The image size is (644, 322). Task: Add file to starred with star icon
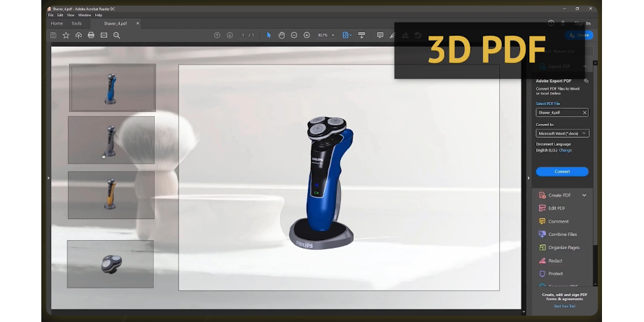coord(66,35)
